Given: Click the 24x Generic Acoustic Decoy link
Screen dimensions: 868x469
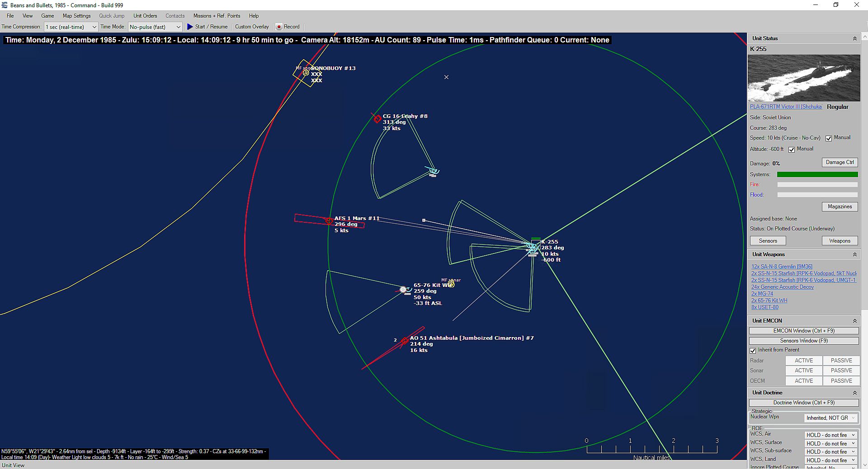Looking at the screenshot, I should tap(783, 287).
